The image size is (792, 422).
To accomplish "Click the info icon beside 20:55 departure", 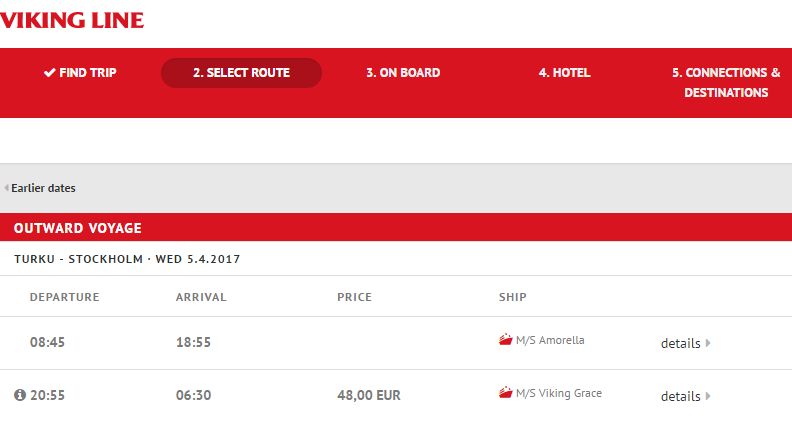I will [19, 395].
